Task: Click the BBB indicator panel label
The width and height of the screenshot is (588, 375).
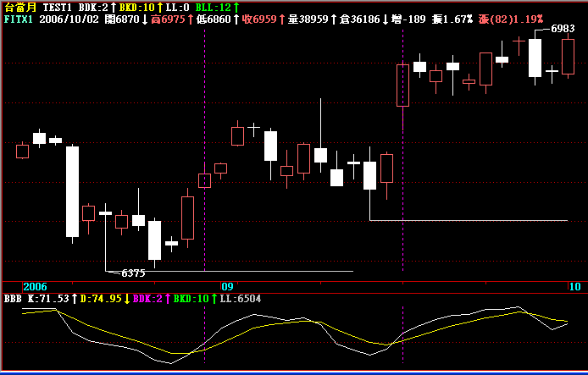Action: click(x=13, y=298)
